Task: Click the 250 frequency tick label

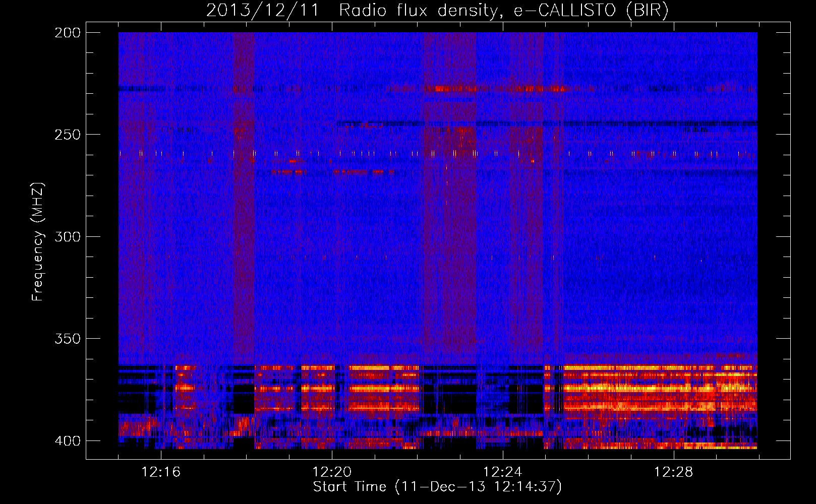Action: pos(68,135)
